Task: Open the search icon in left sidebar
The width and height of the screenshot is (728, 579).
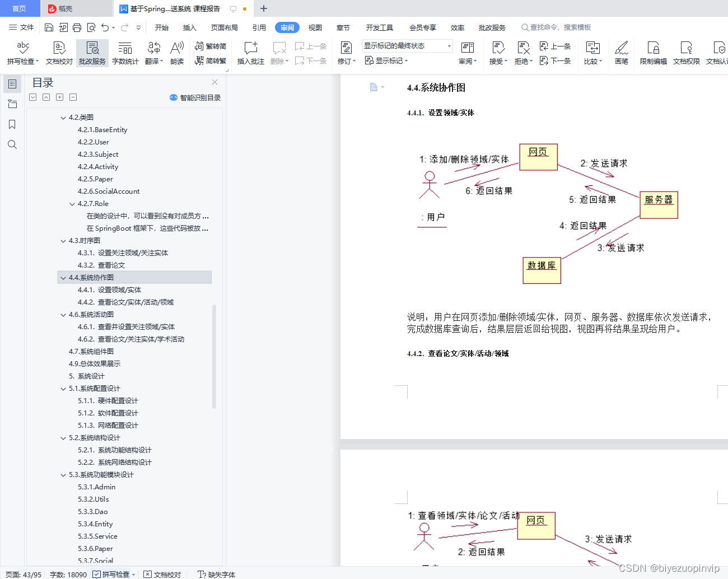Action: pyautogui.click(x=12, y=144)
